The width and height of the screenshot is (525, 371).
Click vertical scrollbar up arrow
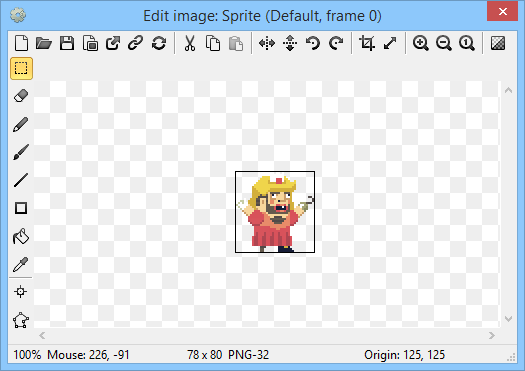pyautogui.click(x=508, y=90)
